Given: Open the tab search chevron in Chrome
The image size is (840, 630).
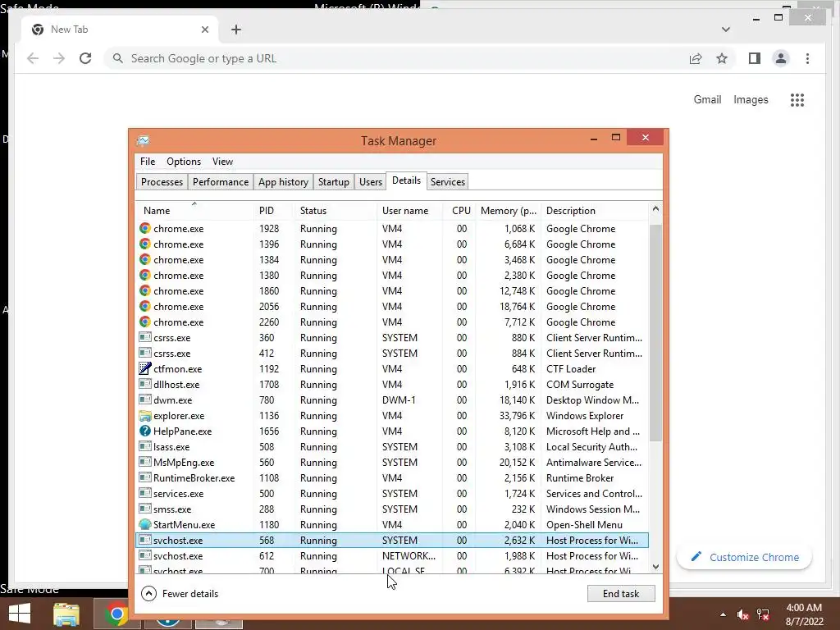Looking at the screenshot, I should (x=725, y=30).
